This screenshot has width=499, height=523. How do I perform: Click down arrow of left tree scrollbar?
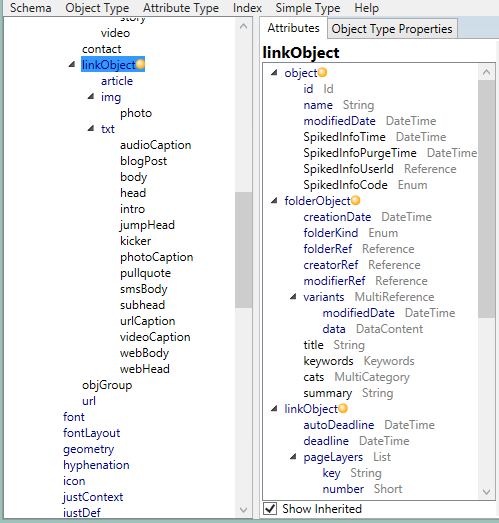point(243,510)
